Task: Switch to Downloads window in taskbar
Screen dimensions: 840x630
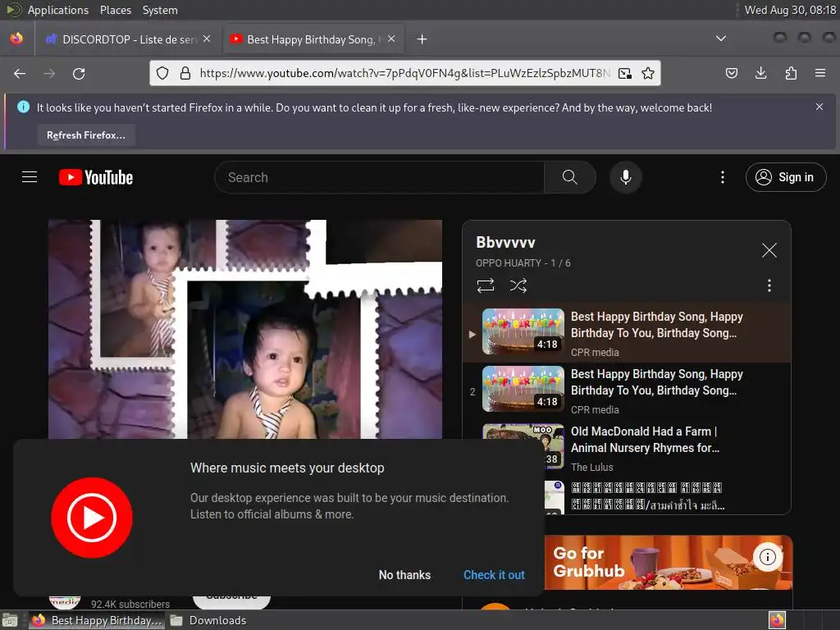Action: tap(209, 620)
